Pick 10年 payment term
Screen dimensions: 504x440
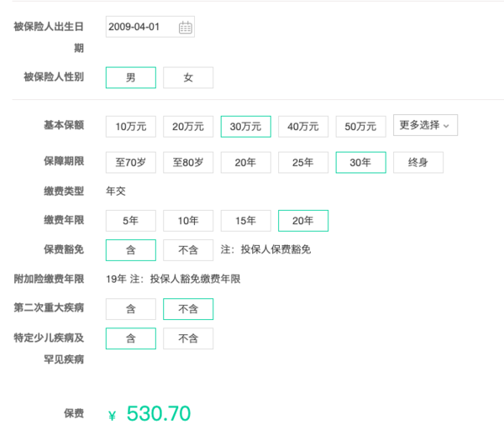[188, 221]
